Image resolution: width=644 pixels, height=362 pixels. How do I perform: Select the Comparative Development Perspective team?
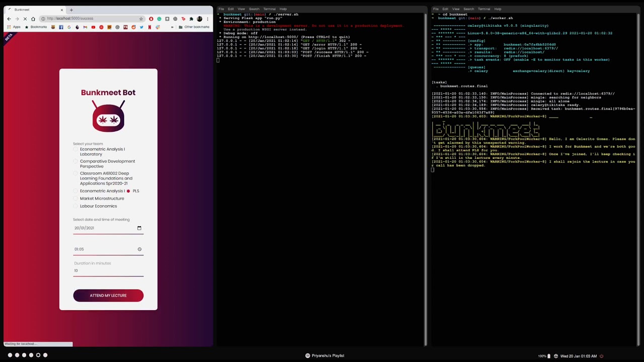pyautogui.click(x=75, y=161)
